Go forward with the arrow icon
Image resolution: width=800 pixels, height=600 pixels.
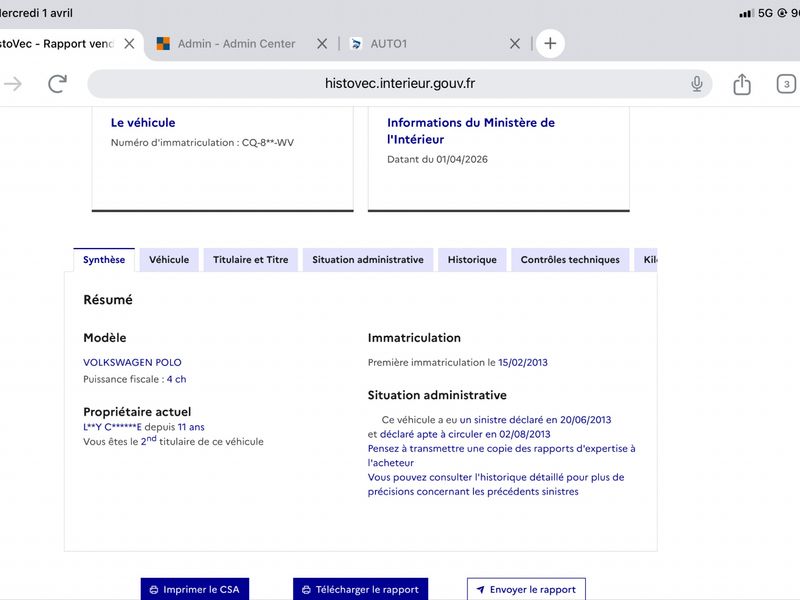tap(13, 84)
